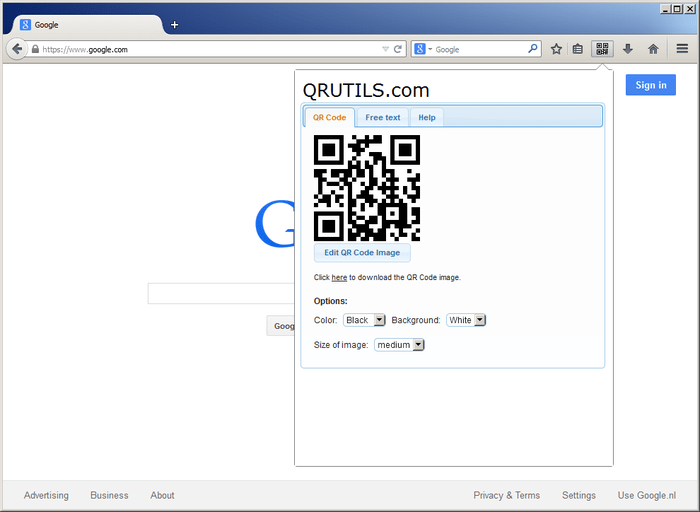This screenshot has width=700, height=512.
Task: Toggle the QR code extension icon
Action: point(602,49)
